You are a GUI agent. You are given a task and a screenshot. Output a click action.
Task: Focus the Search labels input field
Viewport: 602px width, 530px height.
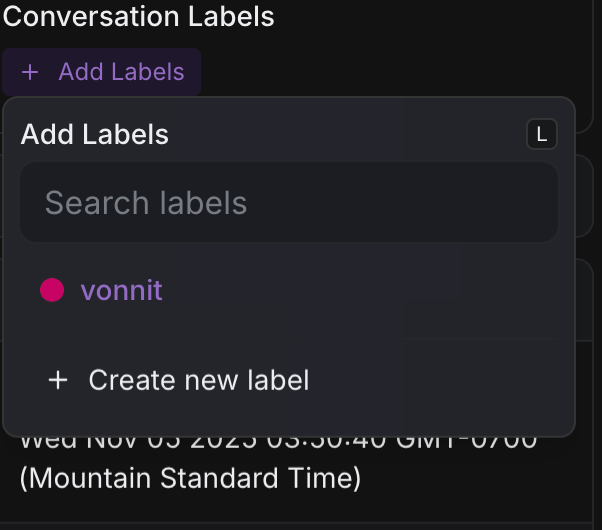288,203
